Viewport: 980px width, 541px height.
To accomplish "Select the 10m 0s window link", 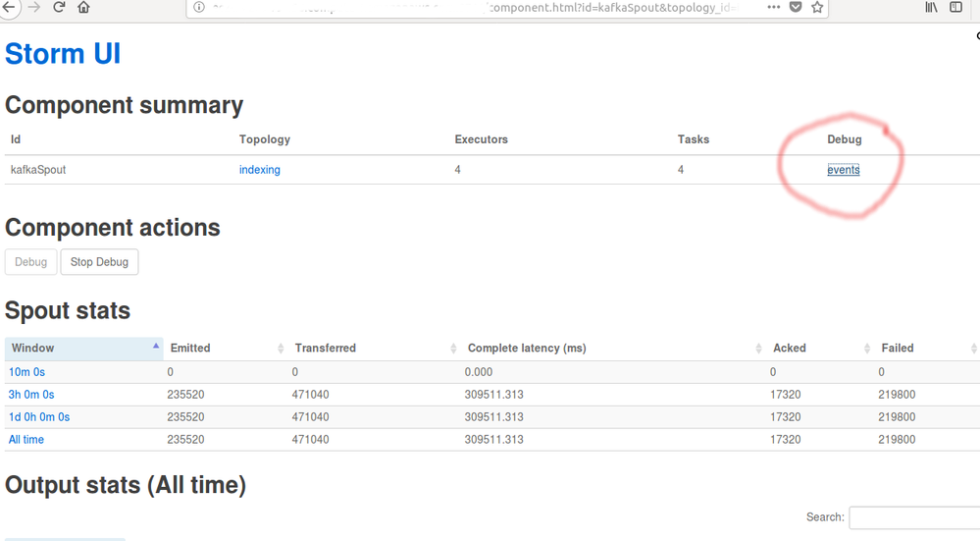I will click(26, 372).
